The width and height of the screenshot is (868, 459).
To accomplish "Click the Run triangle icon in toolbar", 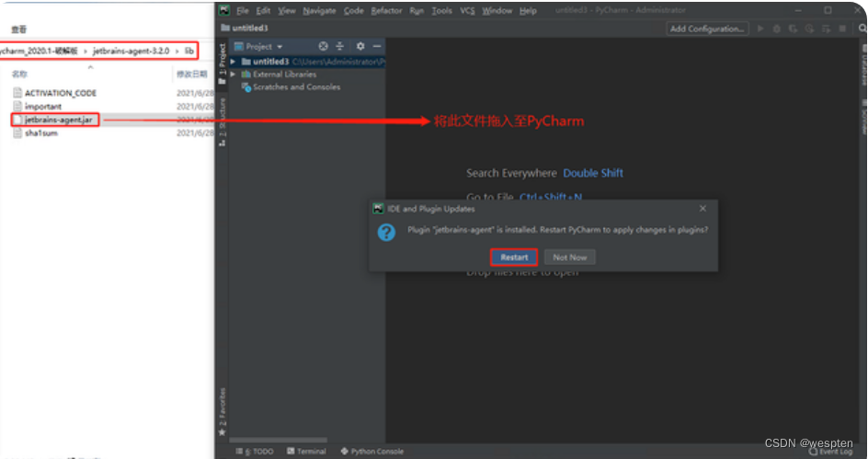I will click(x=760, y=29).
